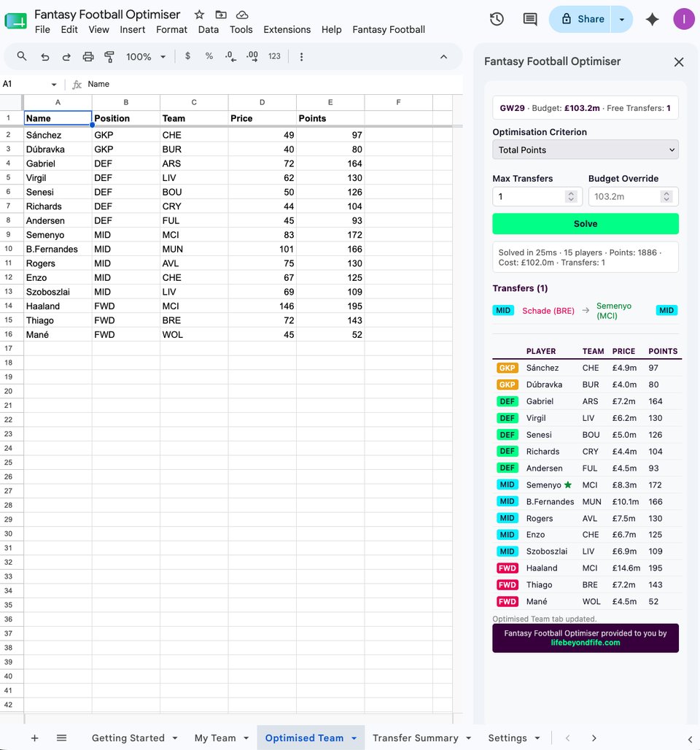Screen dimensions: 700x750
Task: Open the Name Box dropdown arrow
Action: [x=53, y=85]
